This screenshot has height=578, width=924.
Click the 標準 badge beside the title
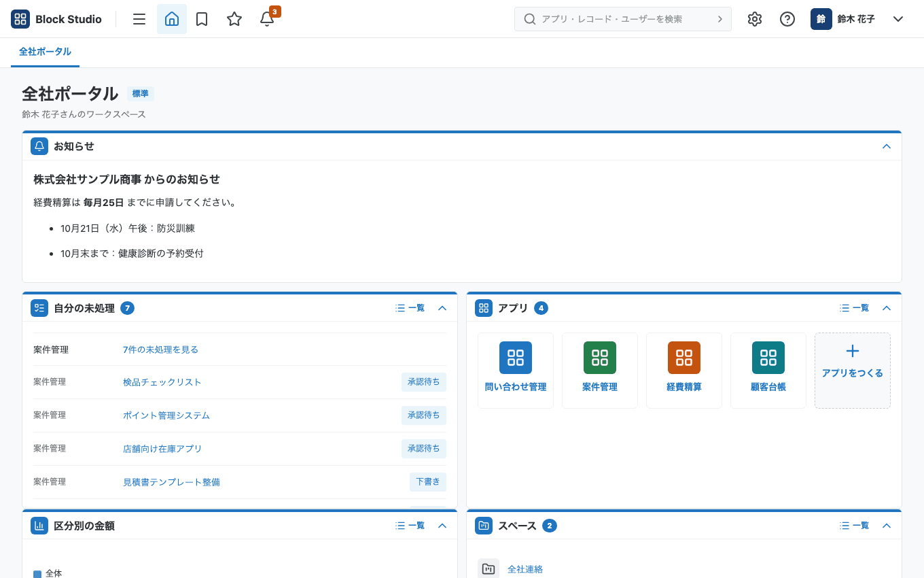click(x=141, y=94)
